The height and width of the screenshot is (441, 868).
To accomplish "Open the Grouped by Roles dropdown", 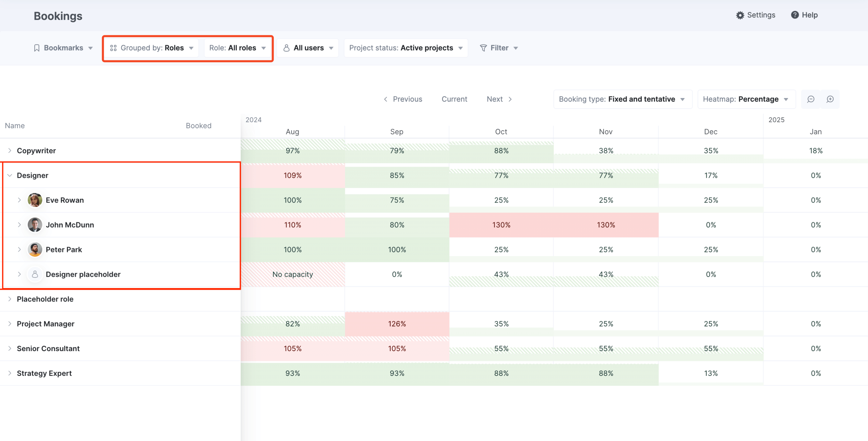I will click(152, 48).
